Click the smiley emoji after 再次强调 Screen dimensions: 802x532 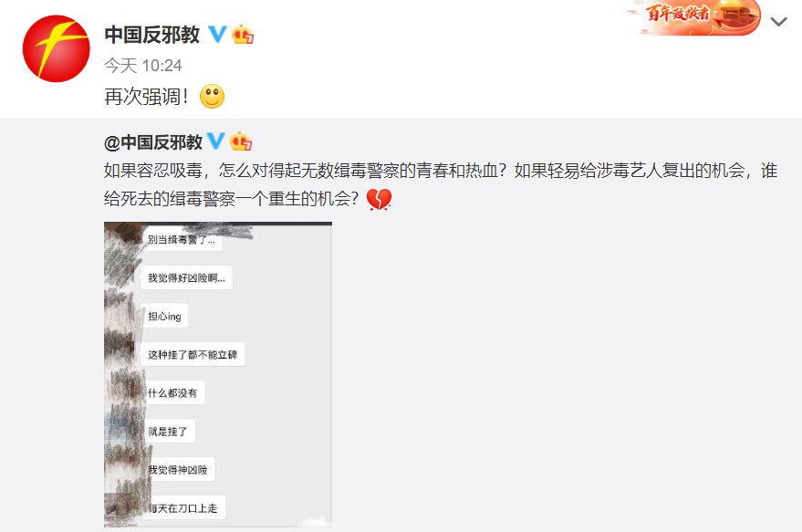(212, 96)
